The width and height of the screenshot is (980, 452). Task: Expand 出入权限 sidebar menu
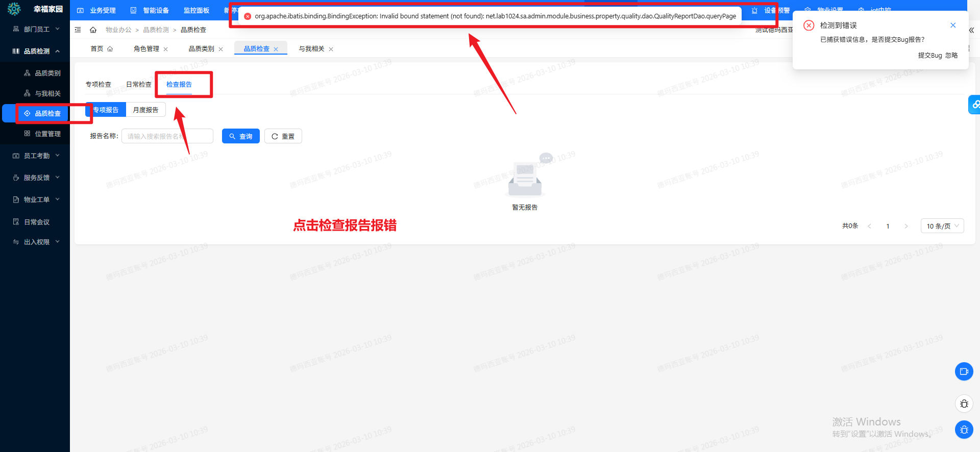pos(35,242)
